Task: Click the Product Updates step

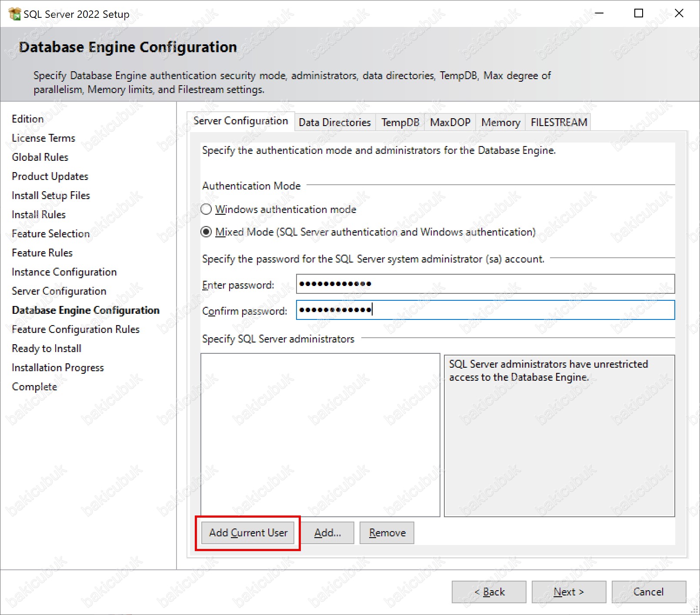Action: [x=50, y=176]
